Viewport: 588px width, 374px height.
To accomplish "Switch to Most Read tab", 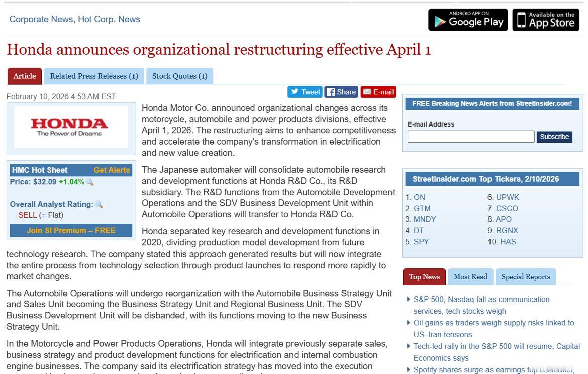I will pyautogui.click(x=470, y=277).
